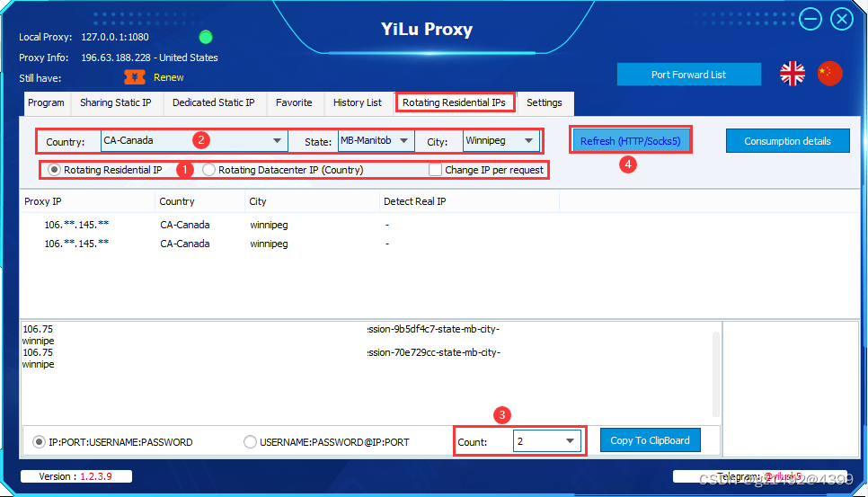Screen dimensions: 868x497
Task: Click the Detect Real IP column header
Action: [x=469, y=201]
